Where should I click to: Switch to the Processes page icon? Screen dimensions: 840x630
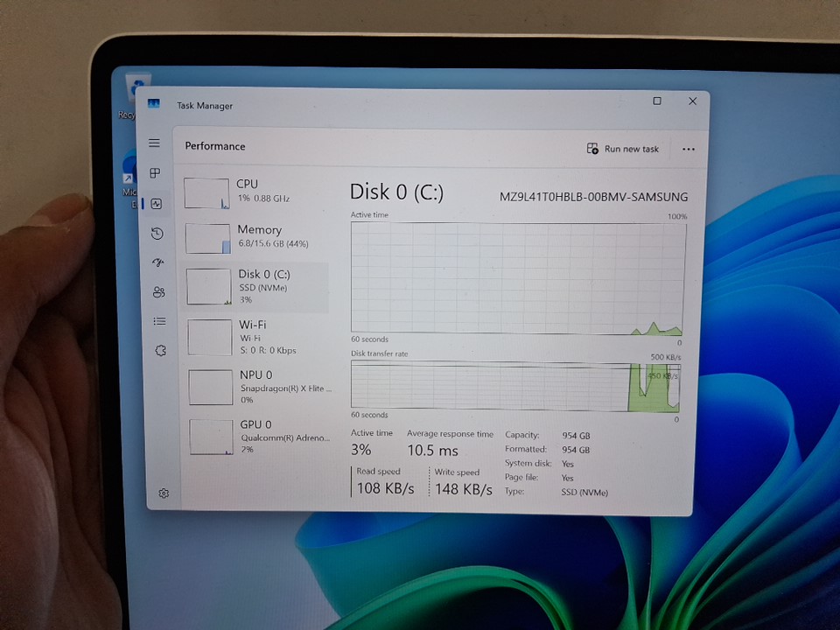(x=156, y=173)
